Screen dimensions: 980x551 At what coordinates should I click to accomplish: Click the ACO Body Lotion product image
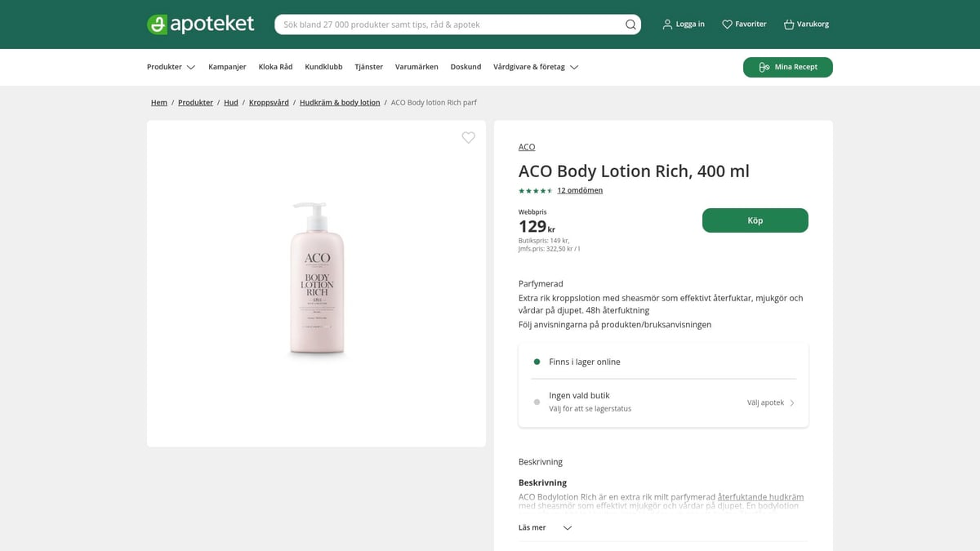pyautogui.click(x=317, y=279)
